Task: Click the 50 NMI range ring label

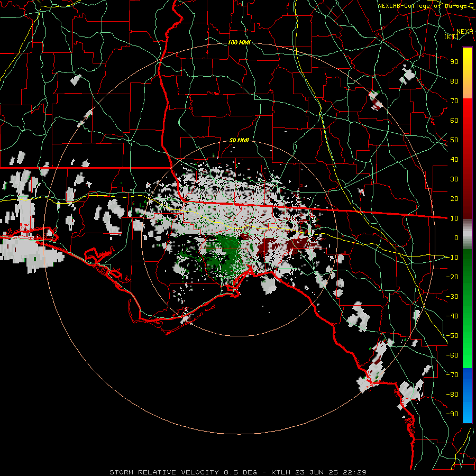Action: 239,140
